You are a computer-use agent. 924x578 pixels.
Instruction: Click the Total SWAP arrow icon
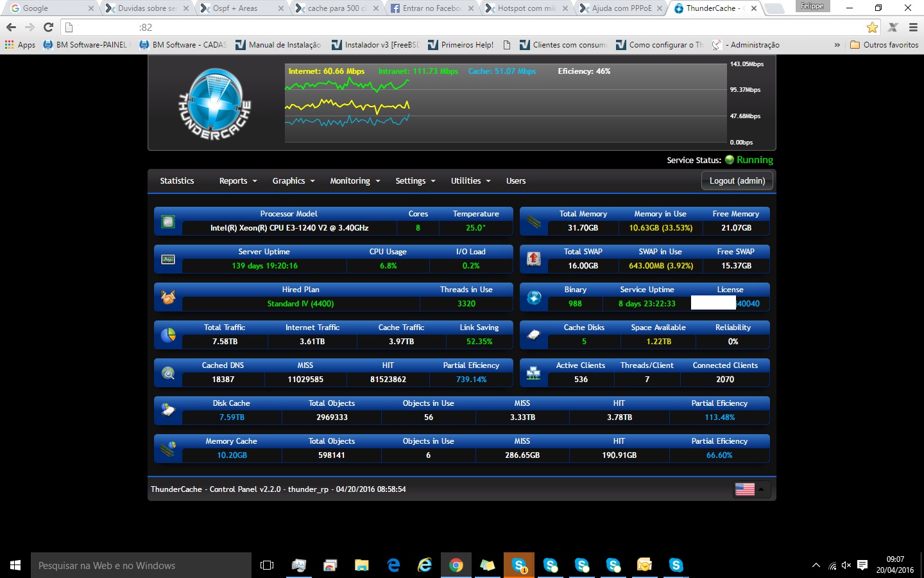coord(534,259)
